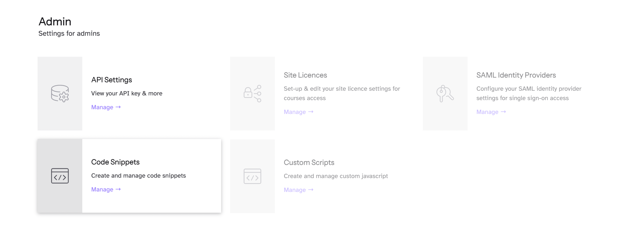The width and height of the screenshot is (644, 248).
Task: Click the Site Licences courses access description
Action: [x=341, y=93]
